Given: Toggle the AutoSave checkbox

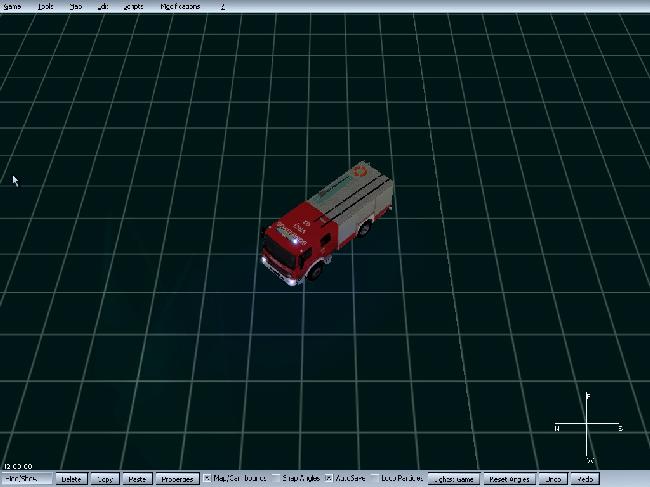Looking at the screenshot, I should (328, 478).
